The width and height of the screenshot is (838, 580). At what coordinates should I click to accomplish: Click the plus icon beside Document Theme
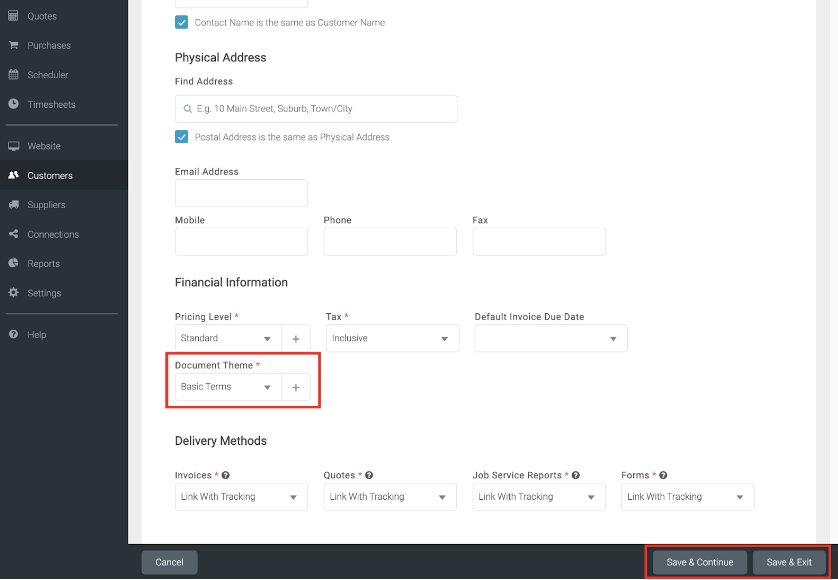296,387
